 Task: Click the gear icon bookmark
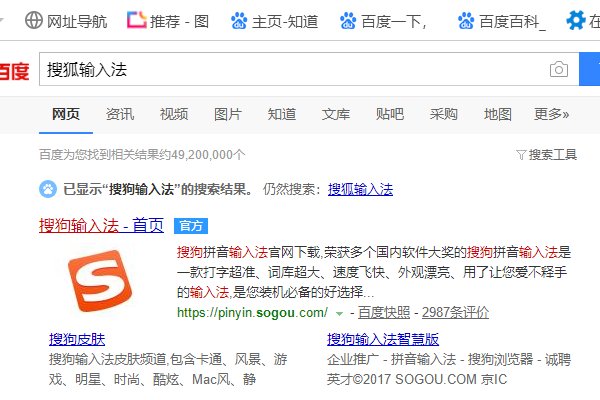tap(576, 21)
